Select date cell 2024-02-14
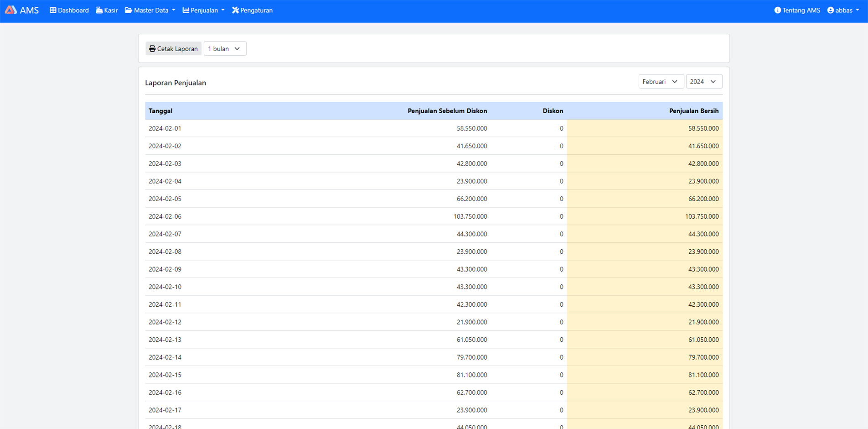The width and height of the screenshot is (868, 429). [165, 357]
